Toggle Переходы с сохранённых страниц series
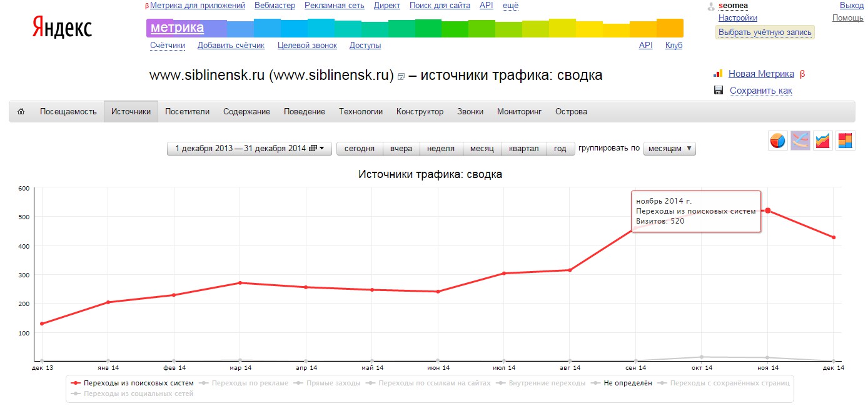This screenshot has height=411, width=868. [x=724, y=383]
